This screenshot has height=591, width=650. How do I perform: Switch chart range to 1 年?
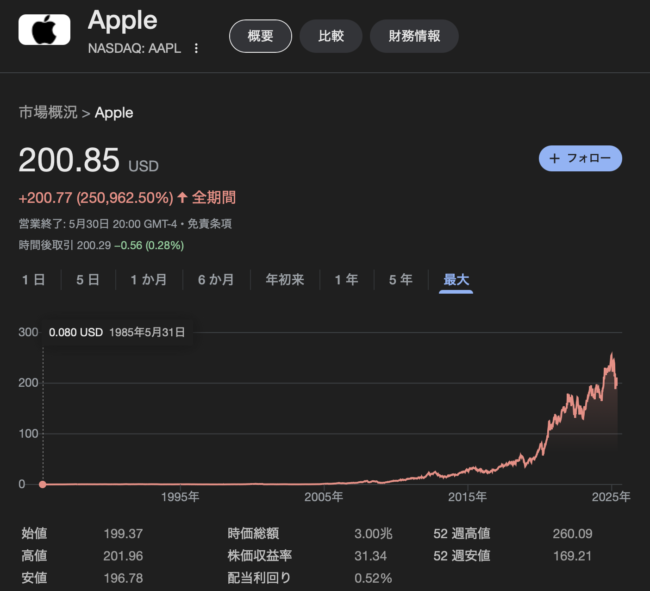347,280
